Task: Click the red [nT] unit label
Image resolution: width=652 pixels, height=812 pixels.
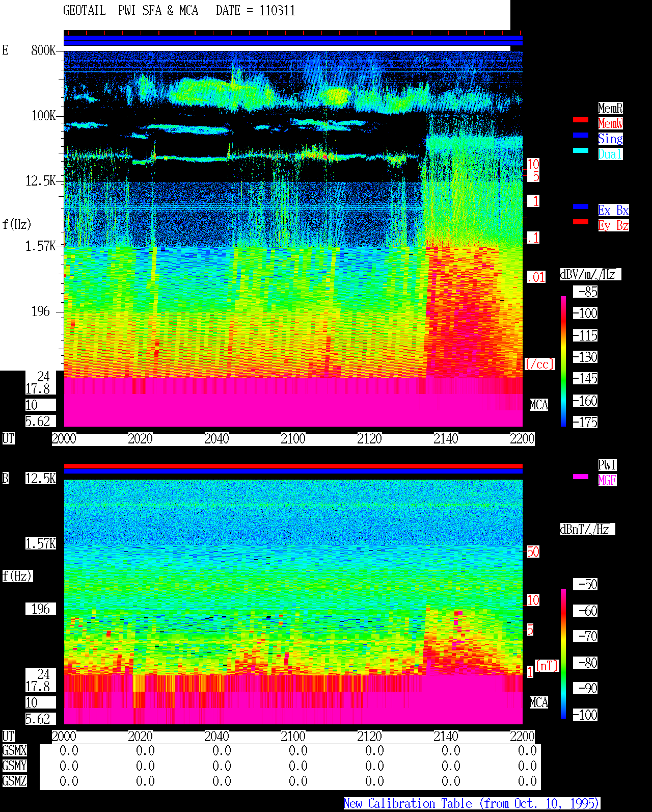Action: tap(547, 666)
